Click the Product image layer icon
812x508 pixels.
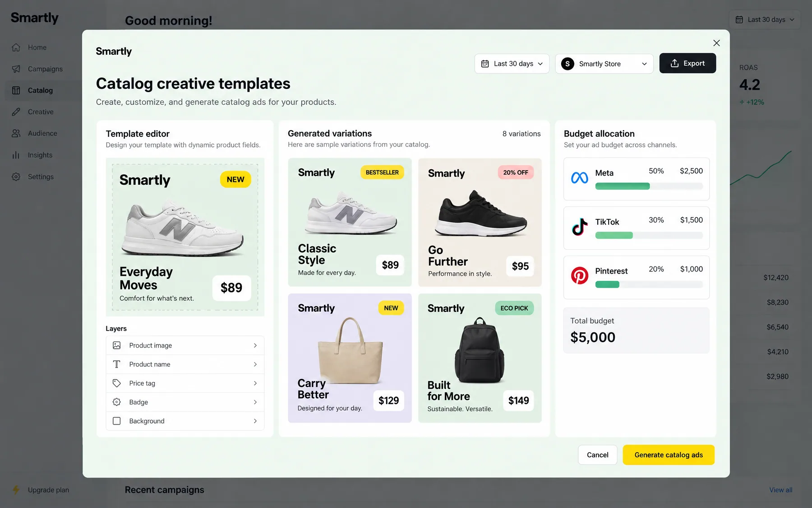coord(117,345)
